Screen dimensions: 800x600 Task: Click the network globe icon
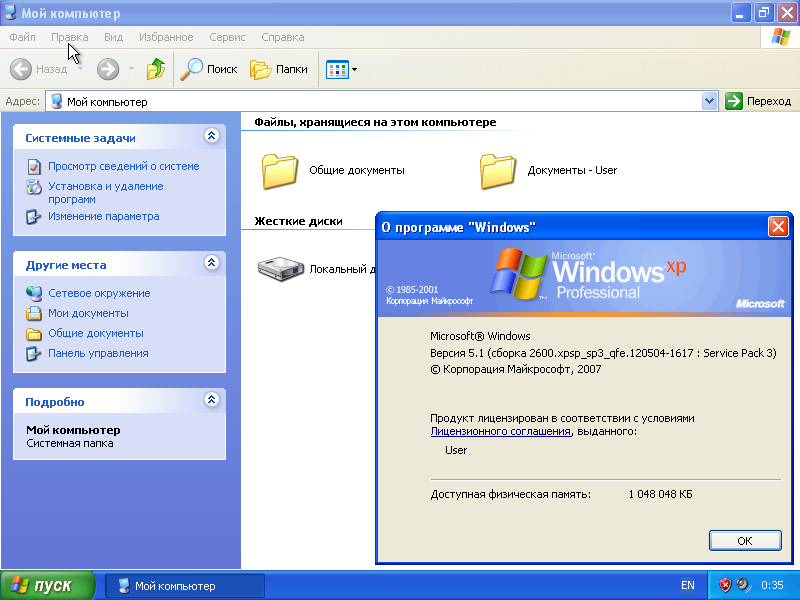point(34,293)
